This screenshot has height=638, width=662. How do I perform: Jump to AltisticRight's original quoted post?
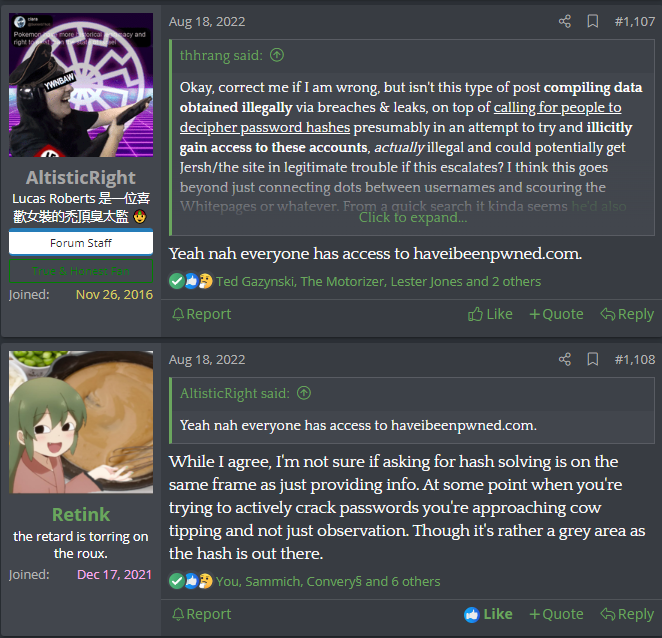tap(304, 393)
